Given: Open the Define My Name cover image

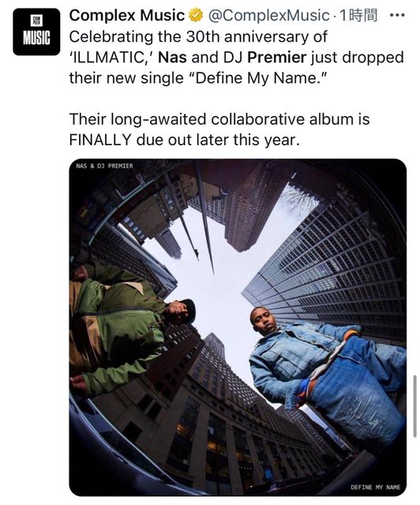Looking at the screenshot, I should click(x=238, y=327).
